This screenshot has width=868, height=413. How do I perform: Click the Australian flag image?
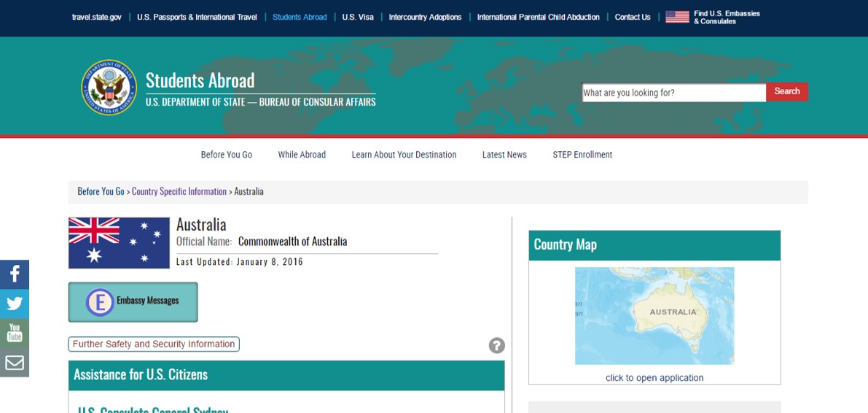pos(119,243)
